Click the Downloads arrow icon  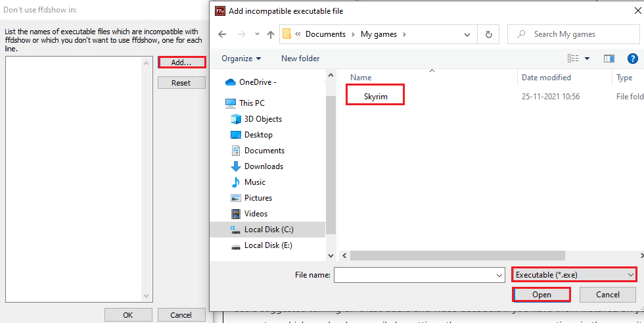pyautogui.click(x=236, y=166)
